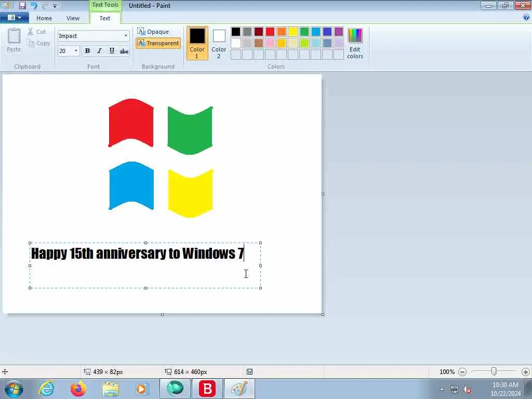Toggle Strikethrough text formatting
Screen dimensions: 532x399
124,50
